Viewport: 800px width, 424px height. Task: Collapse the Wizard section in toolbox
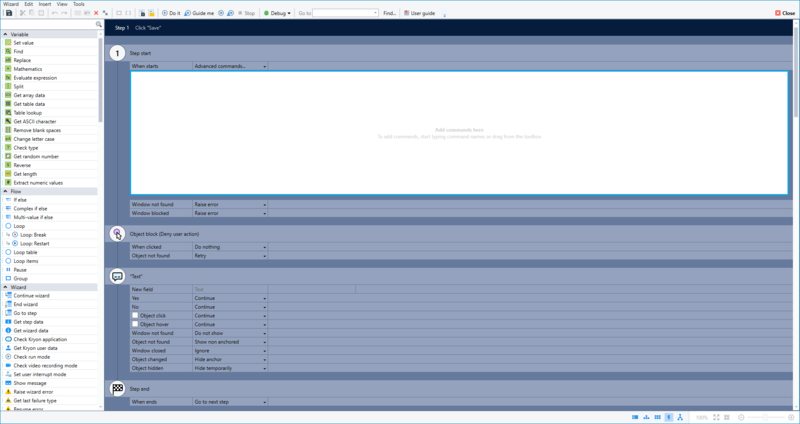(5, 287)
